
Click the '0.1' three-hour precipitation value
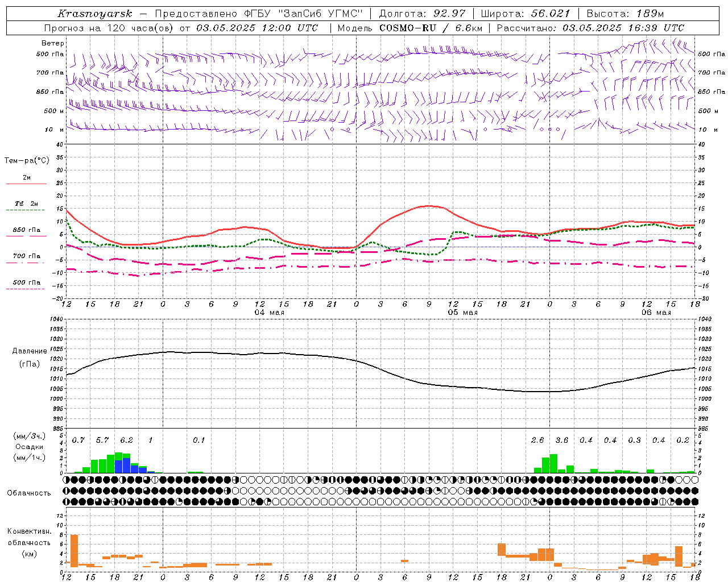click(198, 440)
